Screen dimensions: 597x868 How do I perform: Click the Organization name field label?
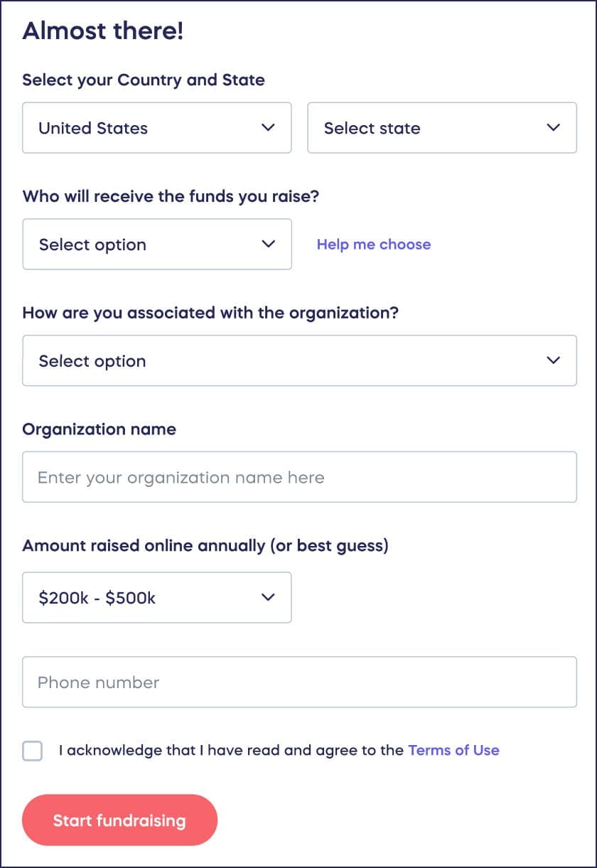point(99,429)
